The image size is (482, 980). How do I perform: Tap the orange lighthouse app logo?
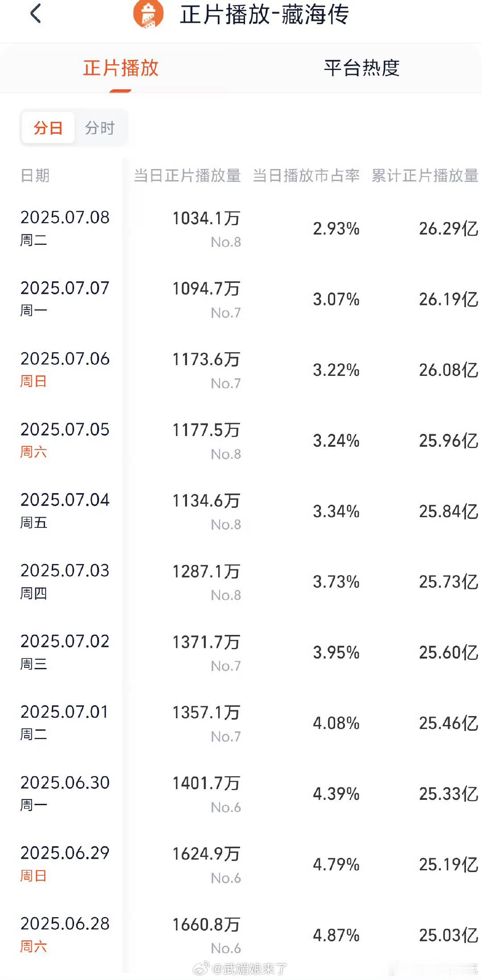pos(148,14)
